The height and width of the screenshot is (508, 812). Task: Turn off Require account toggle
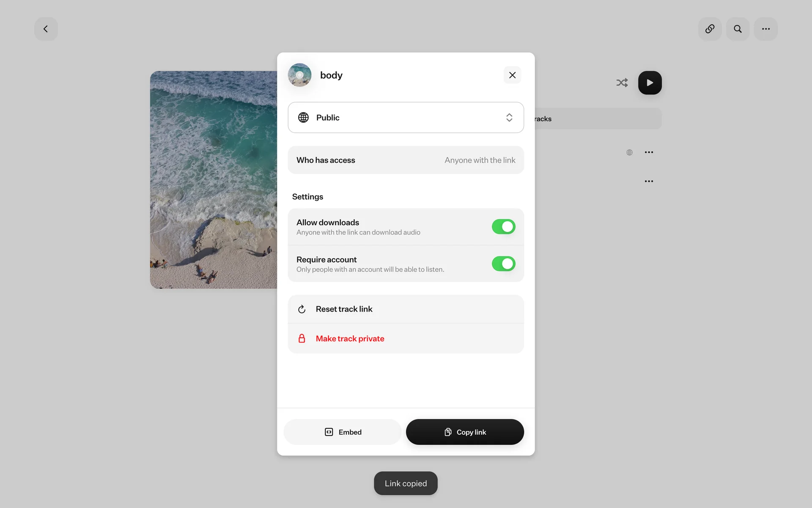503,264
